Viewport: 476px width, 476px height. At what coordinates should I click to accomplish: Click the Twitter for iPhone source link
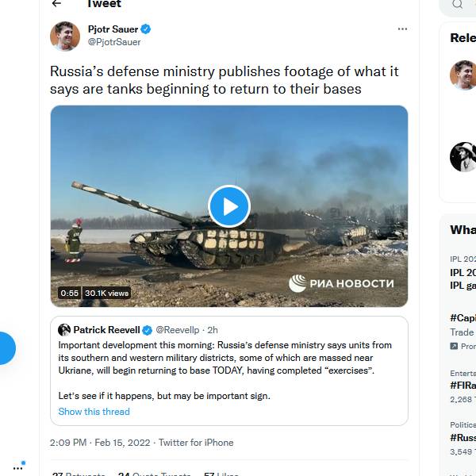coord(196,443)
